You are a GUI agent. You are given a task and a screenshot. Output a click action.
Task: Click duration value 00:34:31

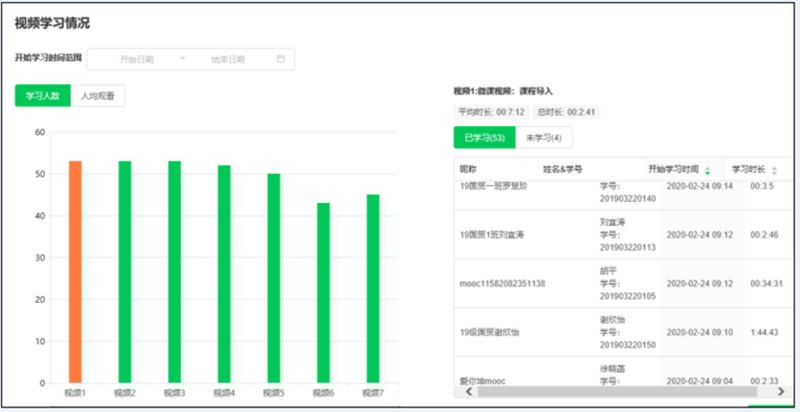coord(766,284)
